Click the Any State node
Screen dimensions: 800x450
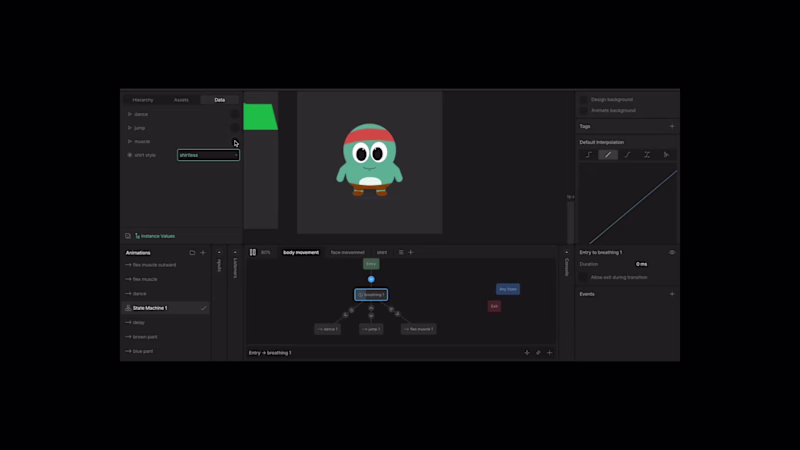pos(508,289)
